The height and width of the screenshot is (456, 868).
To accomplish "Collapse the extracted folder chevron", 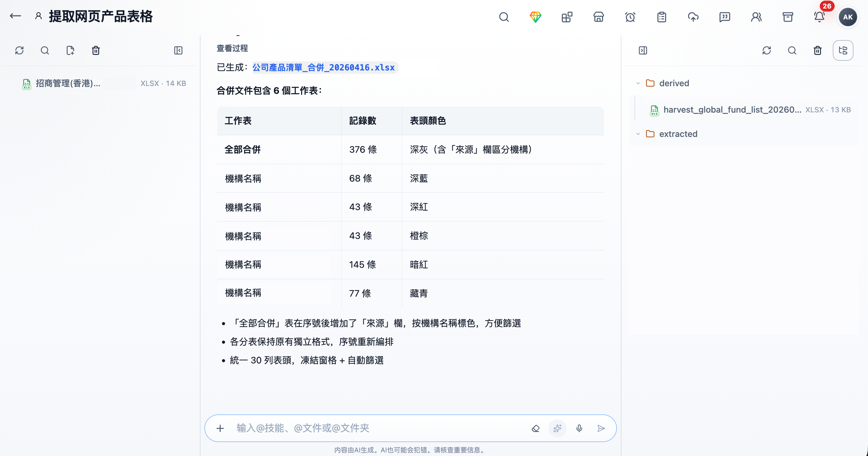I will pos(638,134).
